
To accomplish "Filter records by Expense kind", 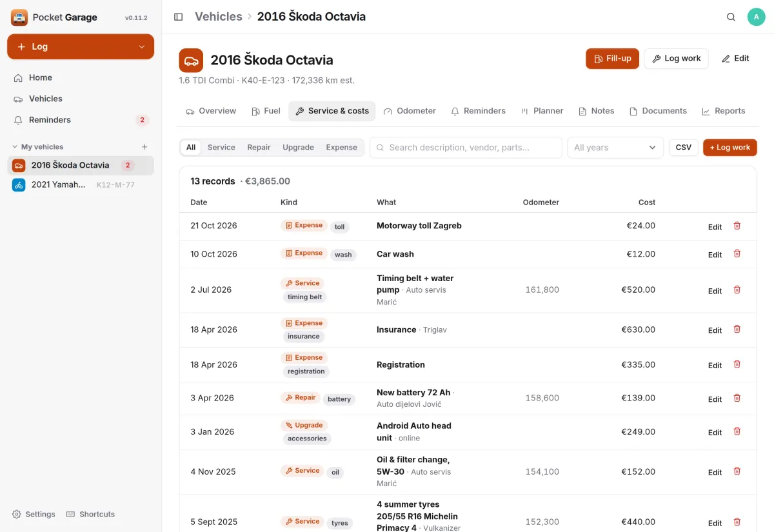I will [341, 148].
